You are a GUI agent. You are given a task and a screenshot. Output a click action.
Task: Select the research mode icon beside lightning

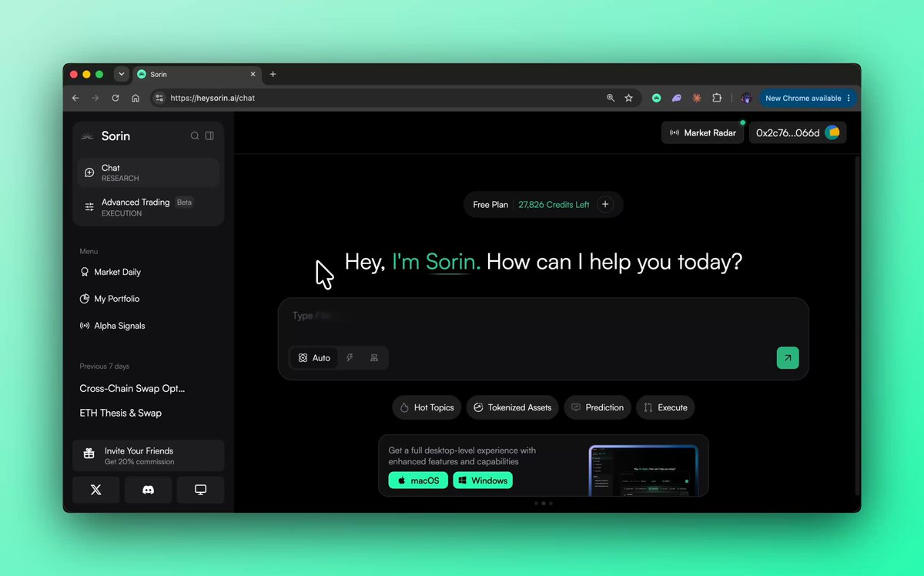(374, 358)
